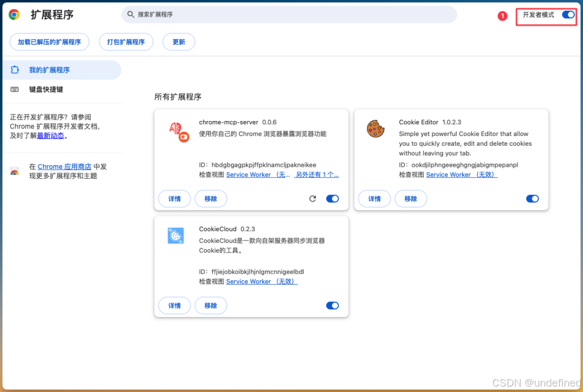
Task: Focus the 搜索扩展程序 search field
Action: pyautogui.click(x=289, y=15)
